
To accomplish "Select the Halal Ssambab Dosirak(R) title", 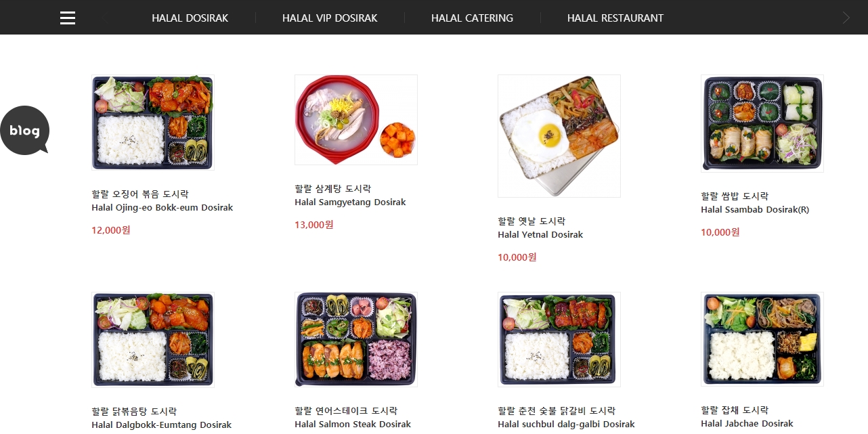I will pyautogui.click(x=755, y=210).
